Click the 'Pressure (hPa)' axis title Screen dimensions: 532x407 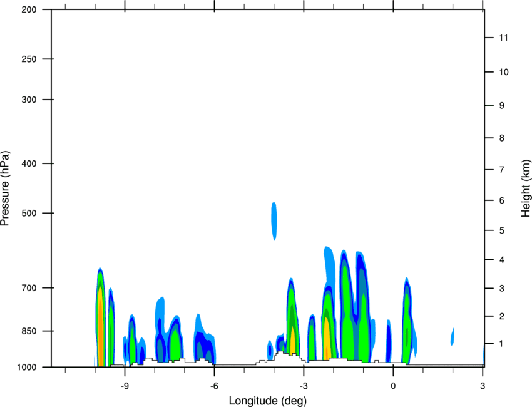[x=5, y=188]
